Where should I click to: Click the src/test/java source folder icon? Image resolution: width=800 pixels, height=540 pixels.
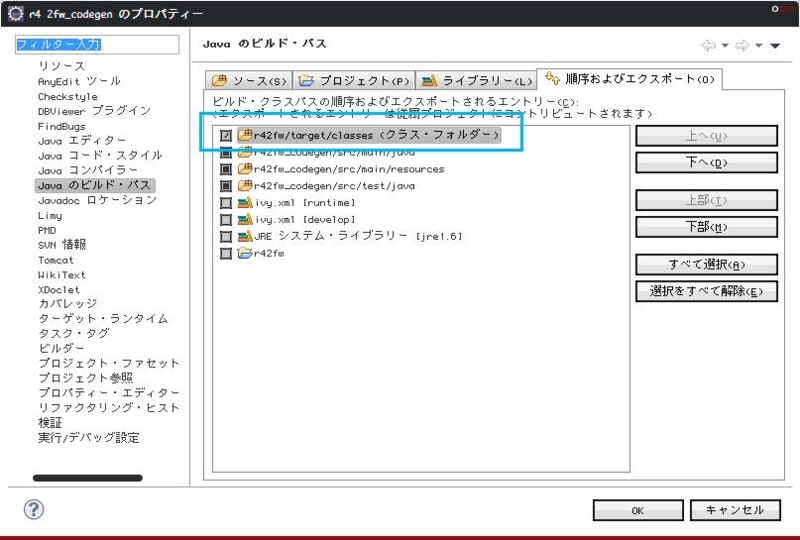pyautogui.click(x=245, y=185)
